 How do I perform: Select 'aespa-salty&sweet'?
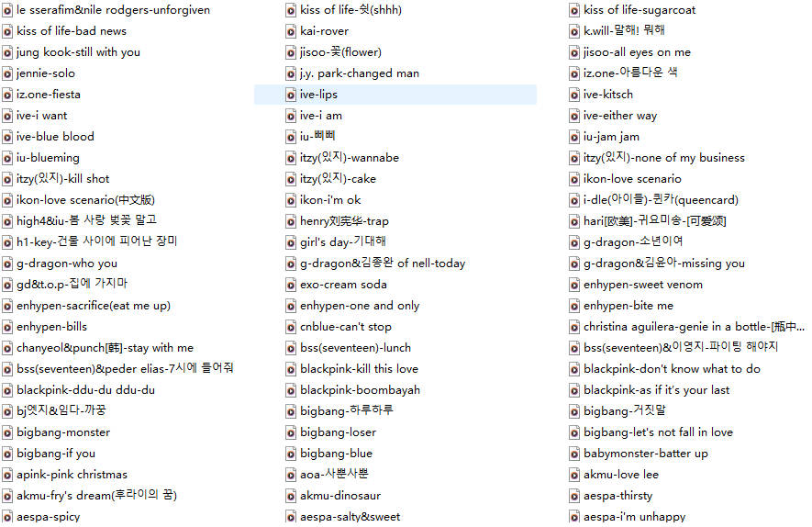click(350, 517)
